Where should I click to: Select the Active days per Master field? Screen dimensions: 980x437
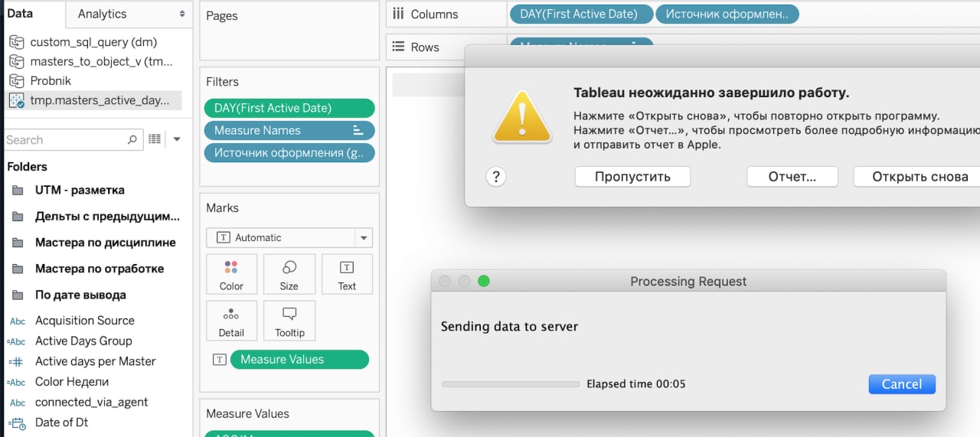[95, 361]
